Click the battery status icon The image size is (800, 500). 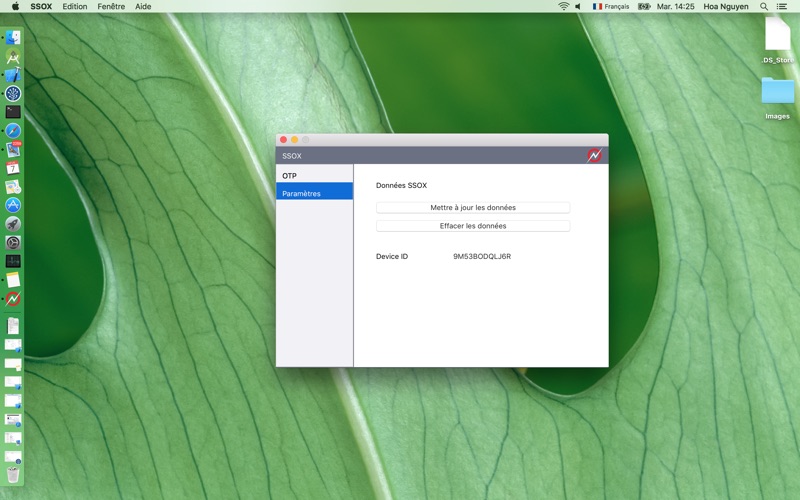coord(644,6)
